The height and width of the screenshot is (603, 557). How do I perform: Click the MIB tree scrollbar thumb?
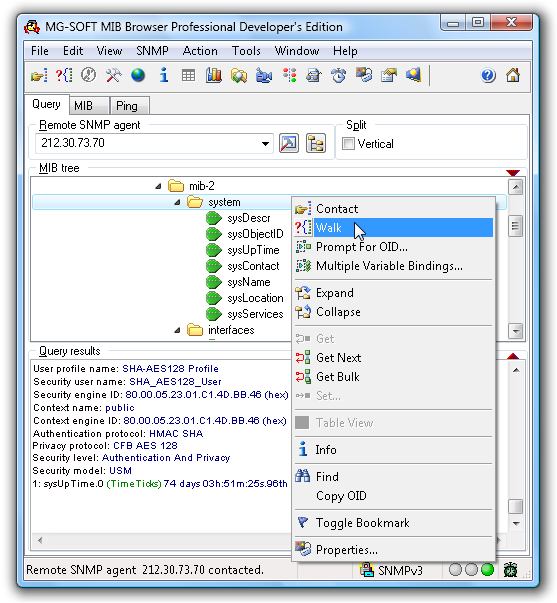[x=515, y=226]
